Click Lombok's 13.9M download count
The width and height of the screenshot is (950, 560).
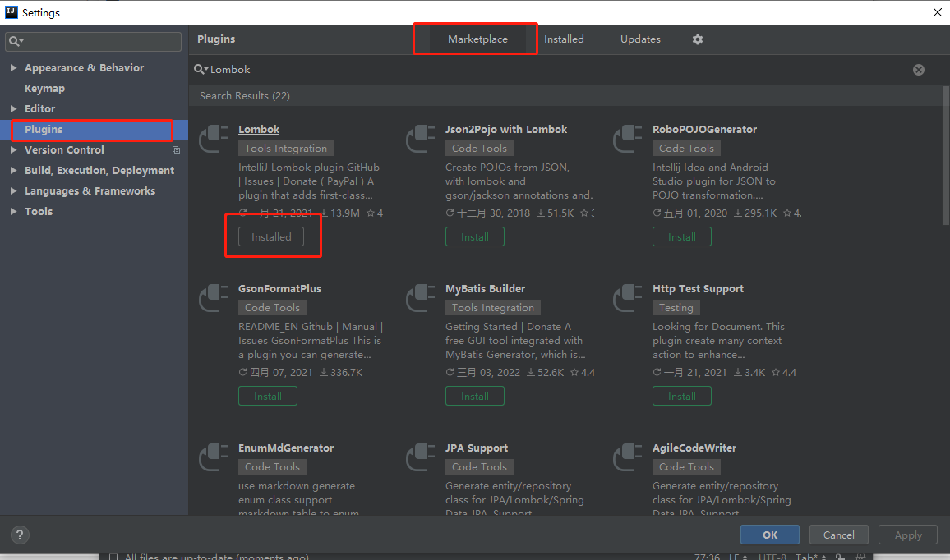340,213
